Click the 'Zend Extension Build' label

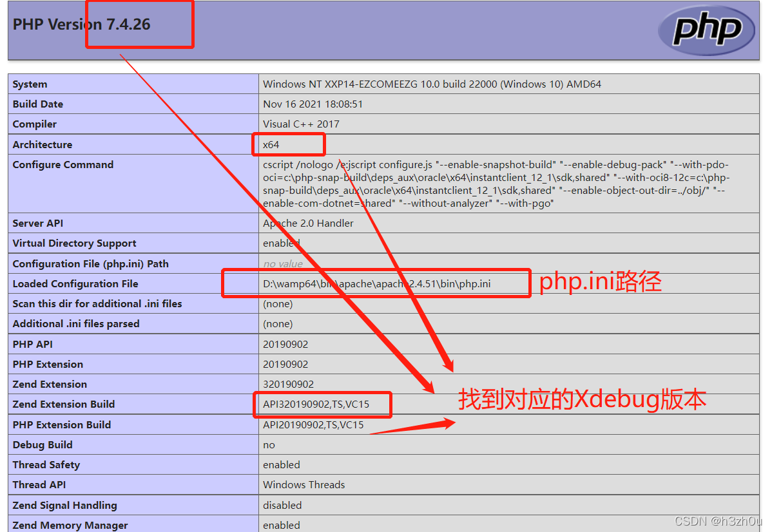[x=64, y=404]
